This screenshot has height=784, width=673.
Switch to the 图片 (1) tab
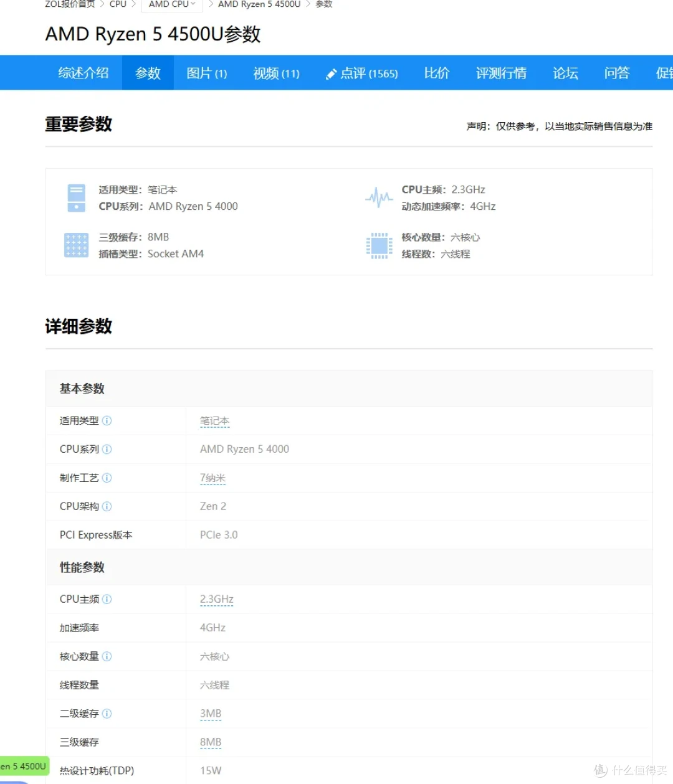[207, 73]
